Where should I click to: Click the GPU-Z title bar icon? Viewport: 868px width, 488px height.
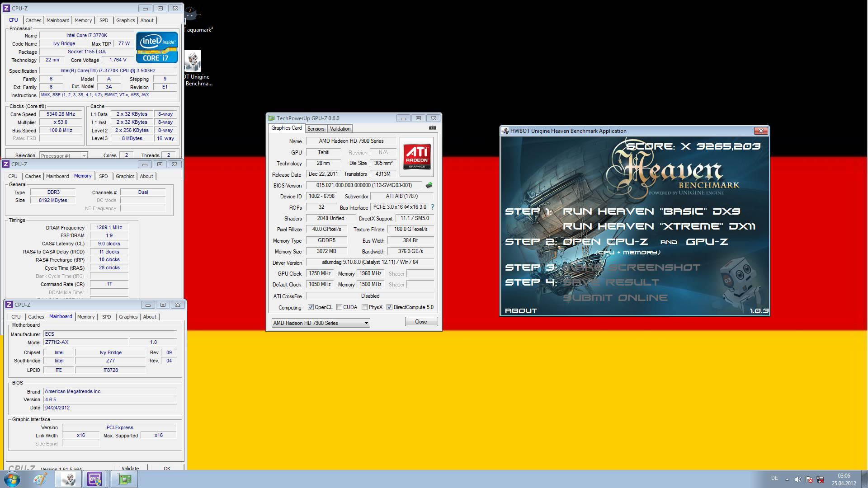click(x=272, y=118)
